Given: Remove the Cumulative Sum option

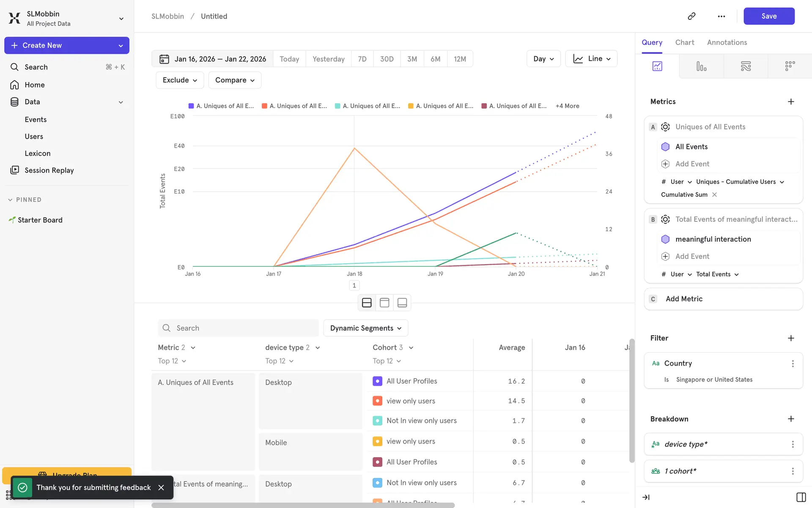Looking at the screenshot, I should coord(714,195).
